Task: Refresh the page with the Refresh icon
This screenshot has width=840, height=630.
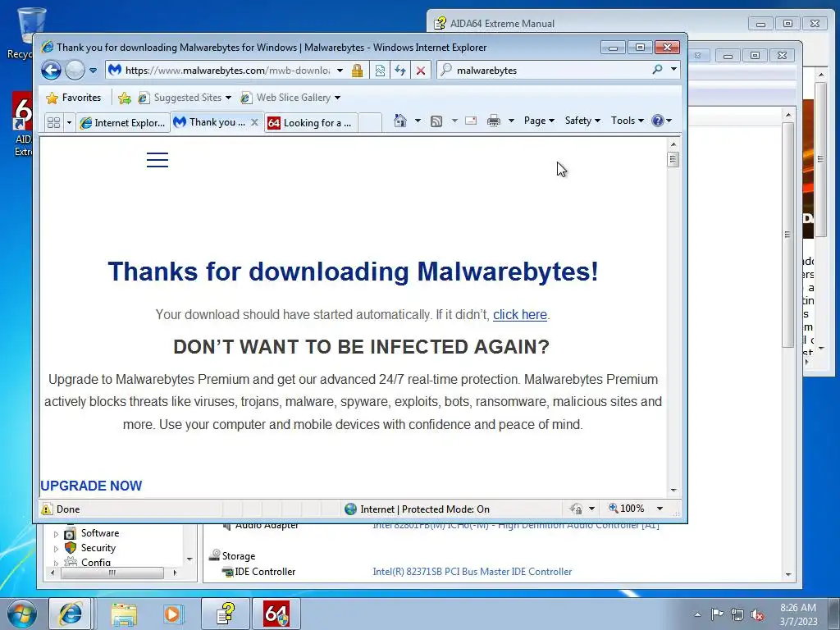Action: [x=400, y=71]
